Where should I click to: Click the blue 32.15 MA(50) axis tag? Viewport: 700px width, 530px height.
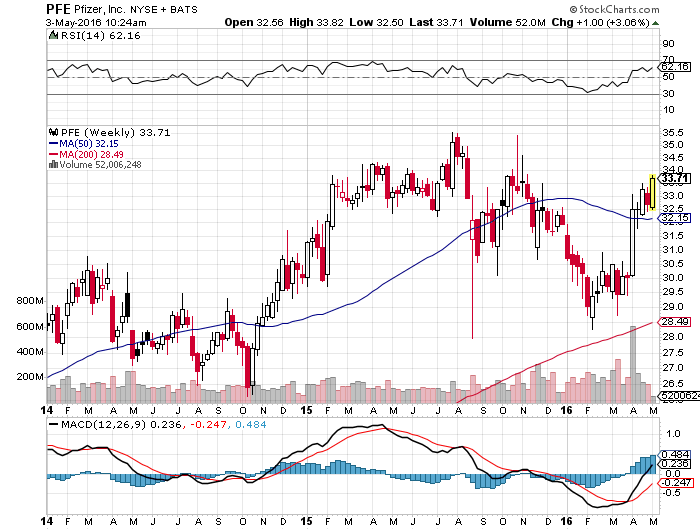click(x=675, y=218)
